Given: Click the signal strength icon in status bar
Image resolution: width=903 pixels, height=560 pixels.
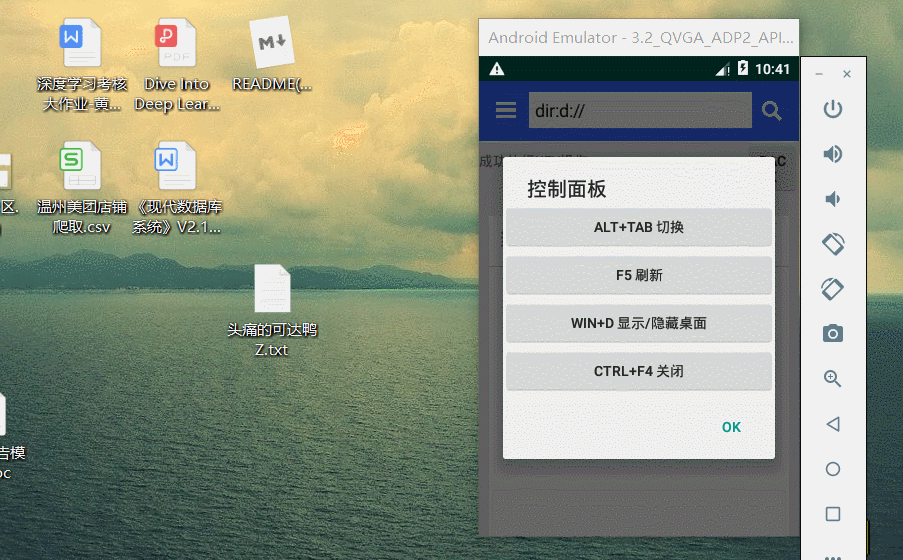Looking at the screenshot, I should point(723,69).
